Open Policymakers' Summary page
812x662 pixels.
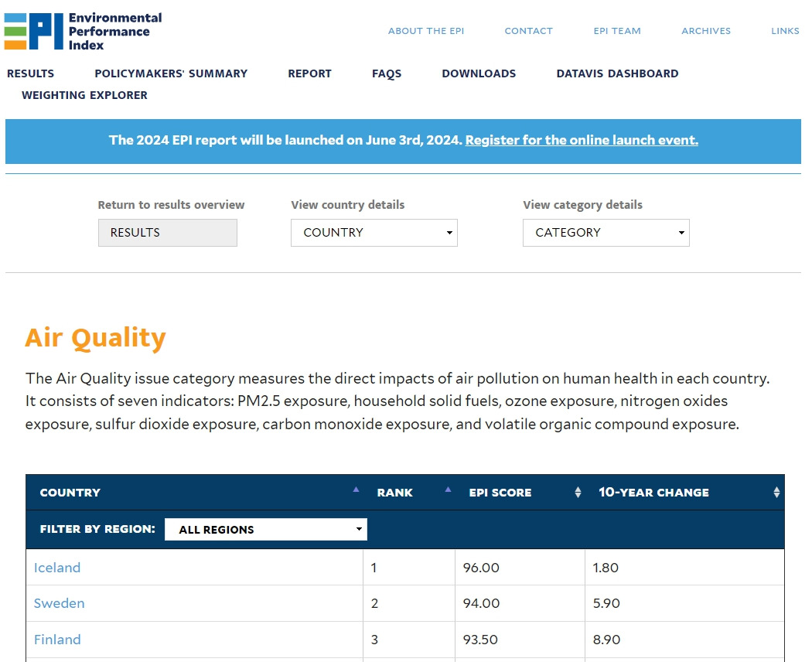click(x=171, y=73)
